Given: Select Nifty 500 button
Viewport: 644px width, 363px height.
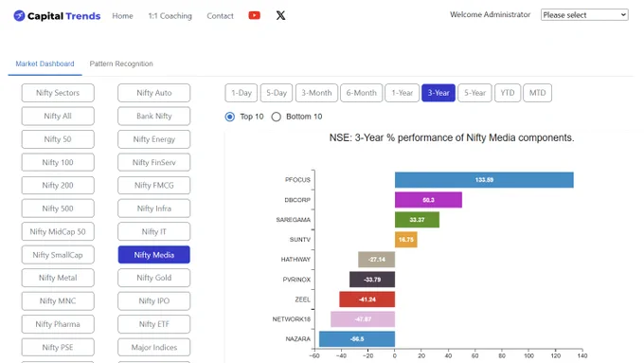Looking at the screenshot, I should (x=58, y=209).
